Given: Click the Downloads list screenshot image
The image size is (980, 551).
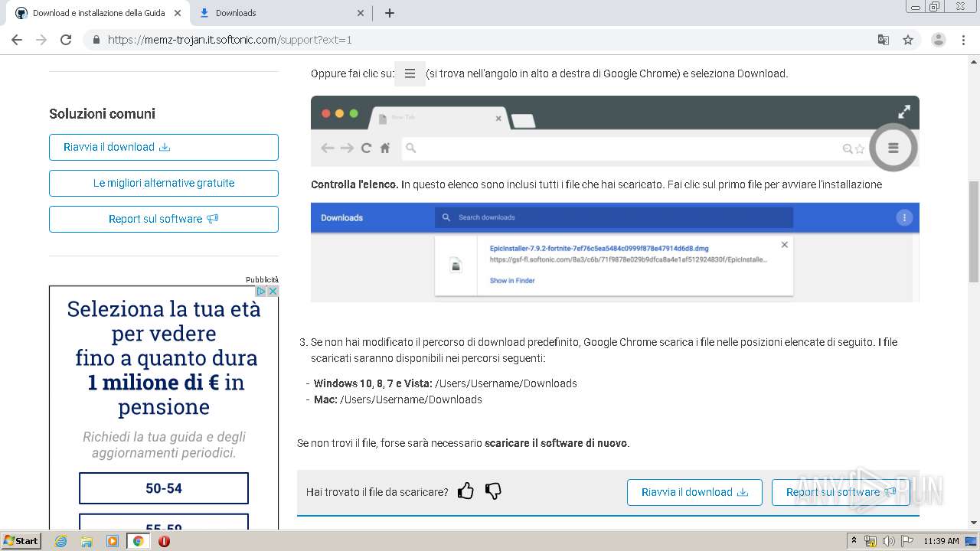Looking at the screenshot, I should tap(615, 253).
